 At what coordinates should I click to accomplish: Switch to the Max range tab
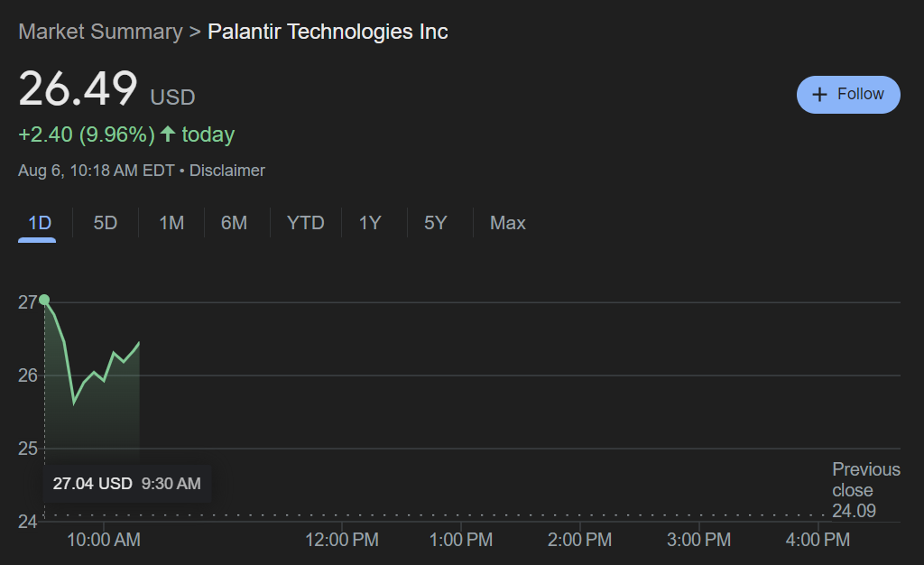point(507,223)
